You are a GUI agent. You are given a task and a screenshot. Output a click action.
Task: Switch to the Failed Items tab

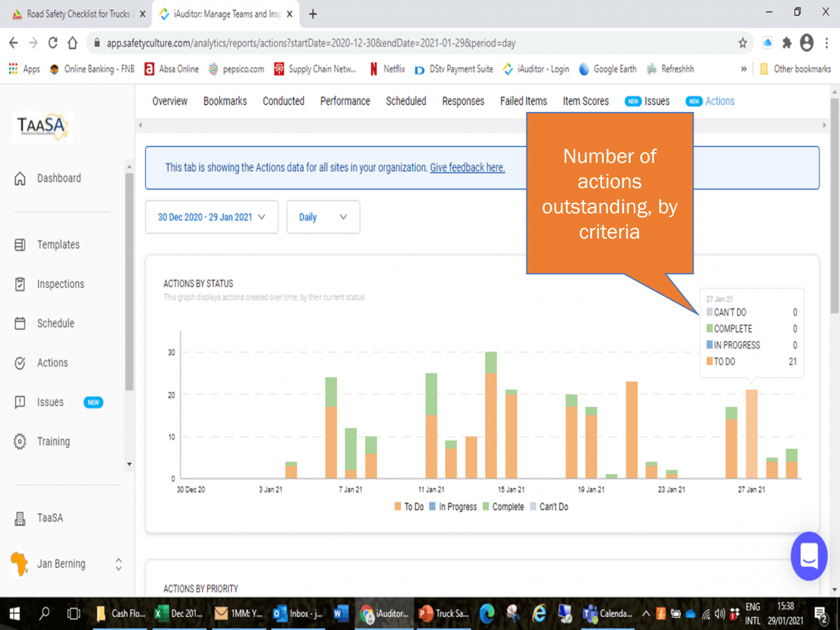[x=523, y=101]
